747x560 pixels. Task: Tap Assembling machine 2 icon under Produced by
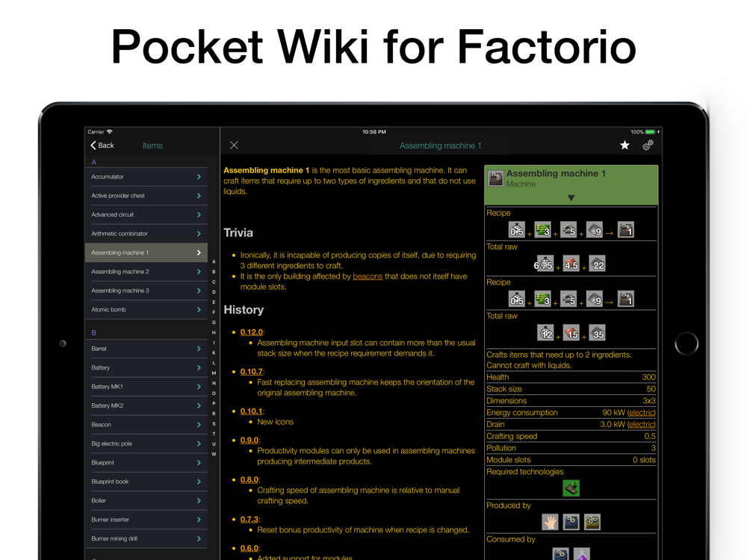click(x=571, y=522)
